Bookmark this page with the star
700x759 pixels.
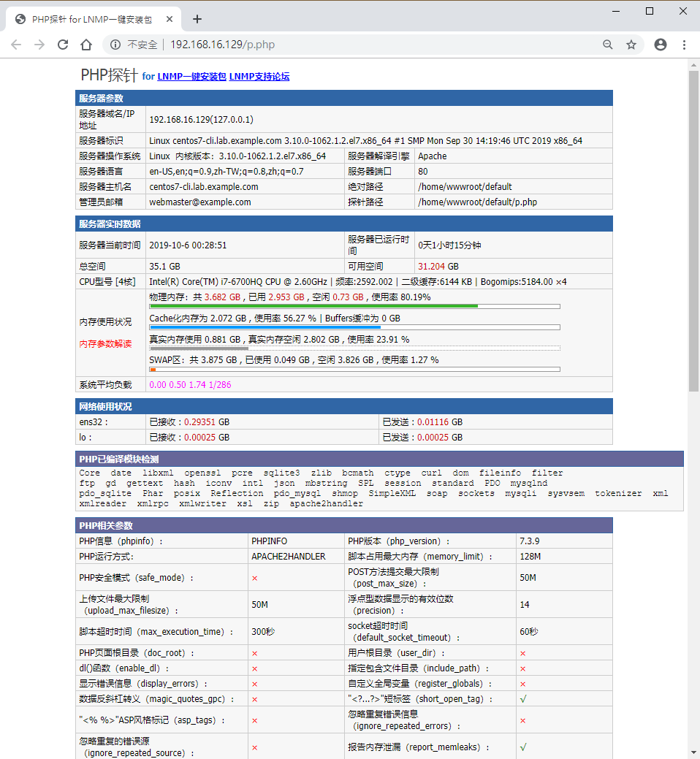point(631,45)
